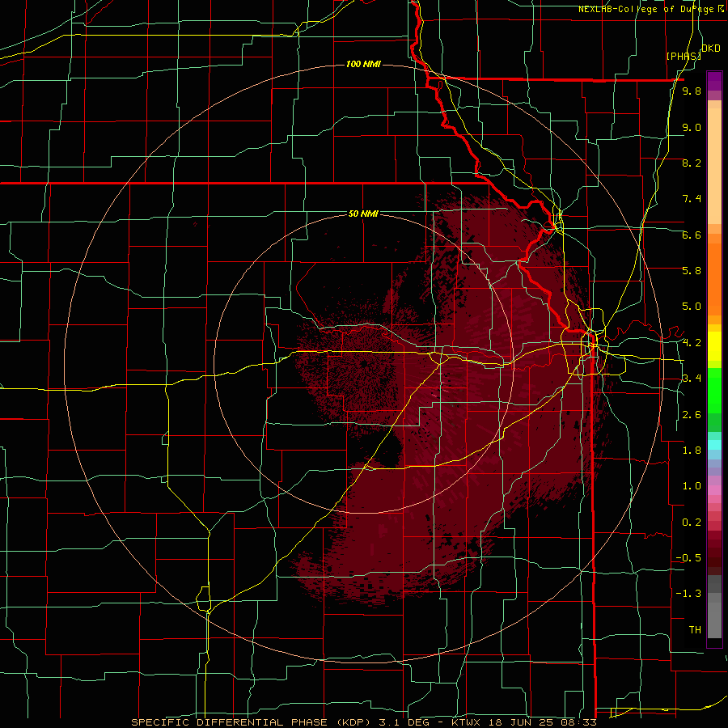The width and height of the screenshot is (728, 728).
Task: Click the [PHAS] units label
Action: pos(684,56)
